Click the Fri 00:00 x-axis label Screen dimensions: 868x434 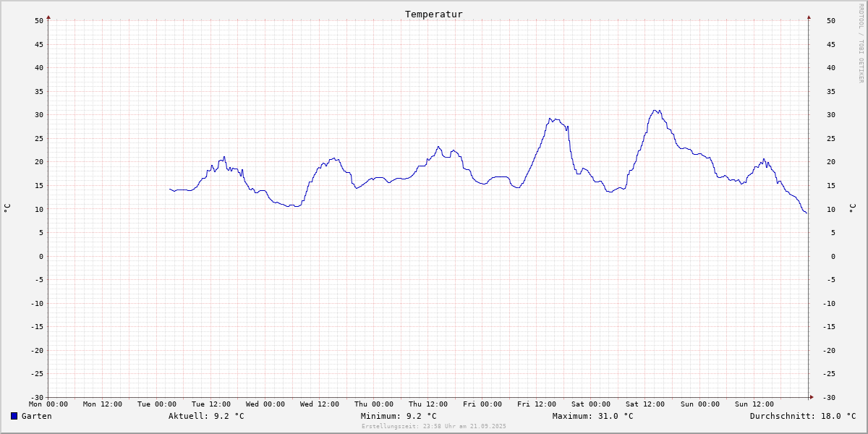tap(482, 404)
